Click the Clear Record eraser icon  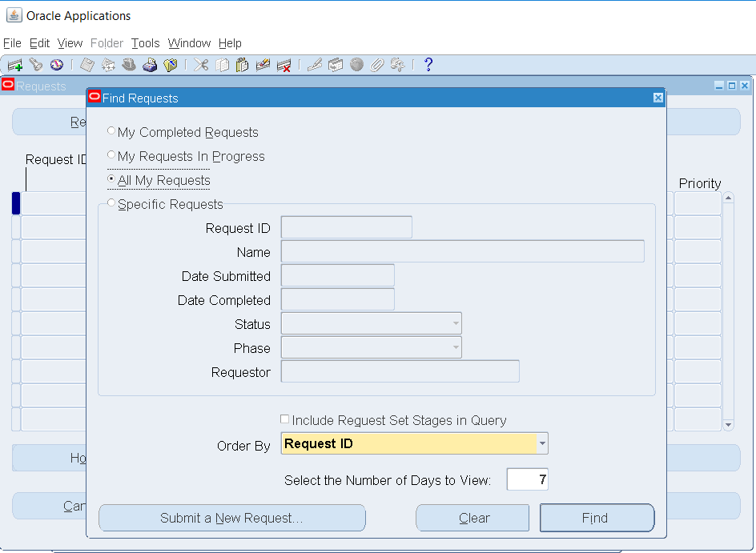click(263, 65)
